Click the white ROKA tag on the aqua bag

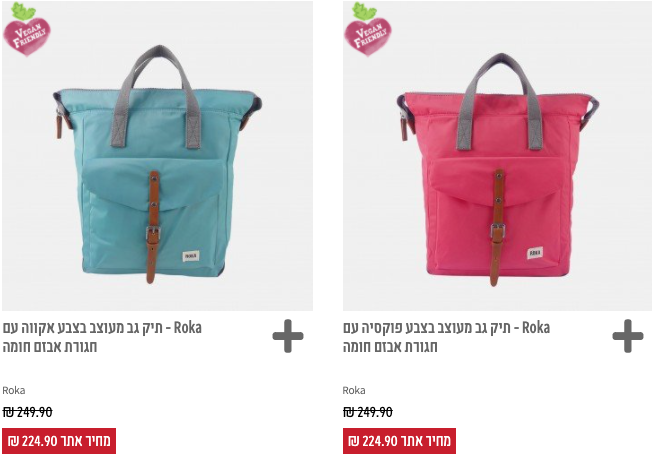191,256
